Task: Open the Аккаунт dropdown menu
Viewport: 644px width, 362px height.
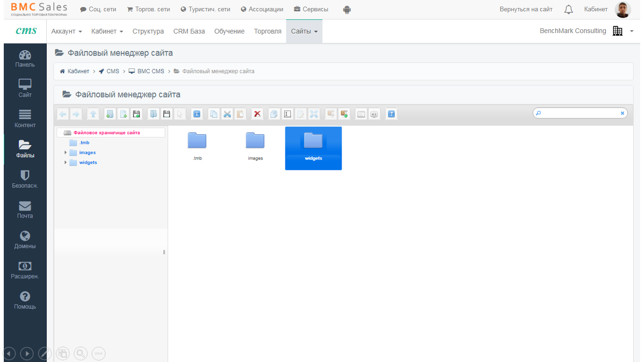Action: click(x=67, y=31)
